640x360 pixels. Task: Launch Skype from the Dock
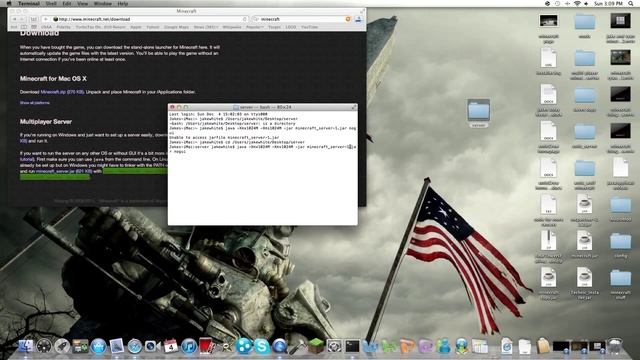click(262, 346)
